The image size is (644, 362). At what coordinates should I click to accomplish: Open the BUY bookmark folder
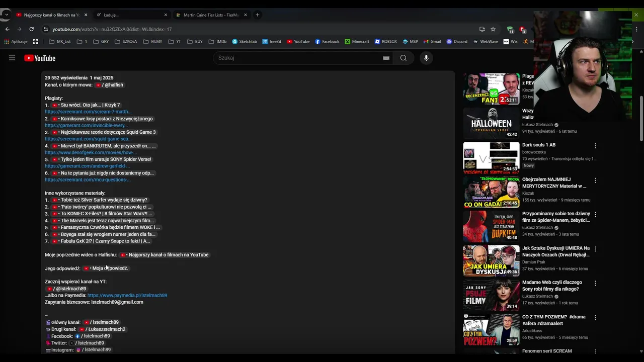194,42
